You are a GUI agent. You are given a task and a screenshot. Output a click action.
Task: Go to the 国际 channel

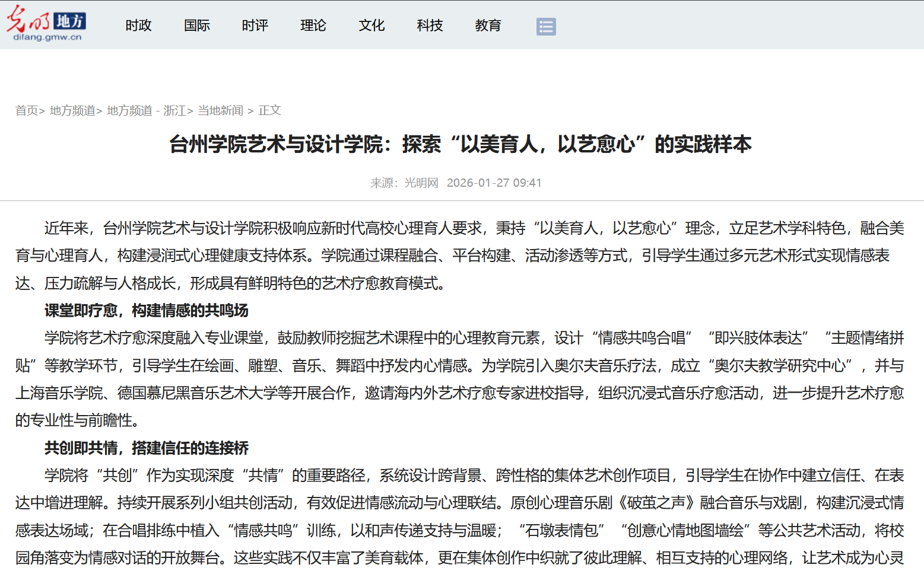click(196, 25)
